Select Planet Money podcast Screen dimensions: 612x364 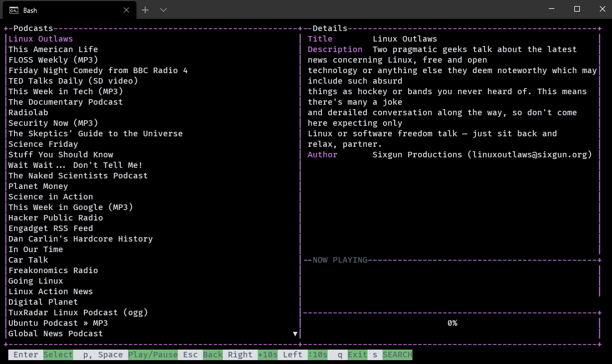click(38, 186)
